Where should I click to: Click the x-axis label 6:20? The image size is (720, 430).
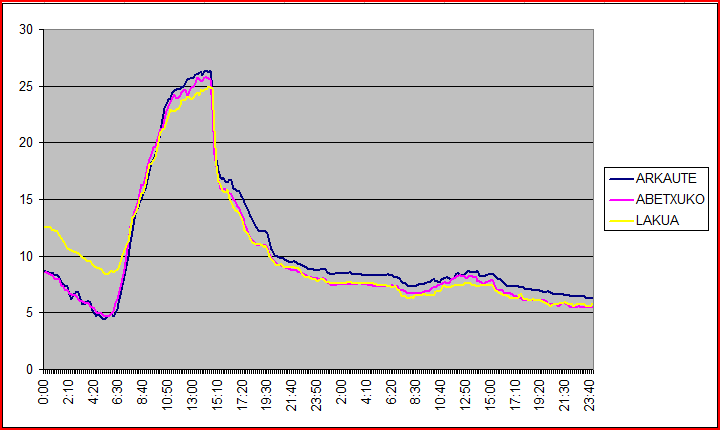(x=391, y=392)
